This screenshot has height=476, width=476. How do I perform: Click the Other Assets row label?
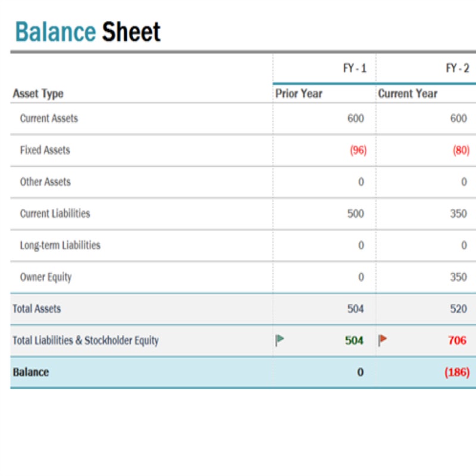[x=45, y=182]
